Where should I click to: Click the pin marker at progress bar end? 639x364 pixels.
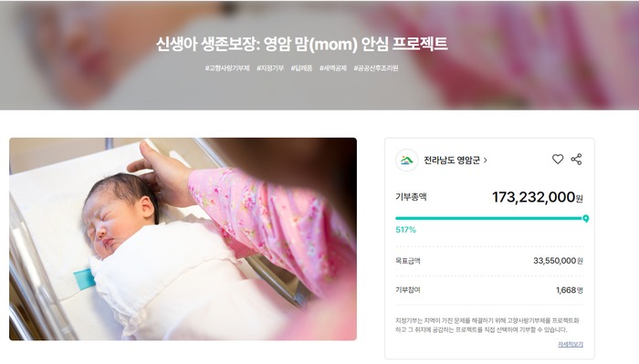[586, 219]
